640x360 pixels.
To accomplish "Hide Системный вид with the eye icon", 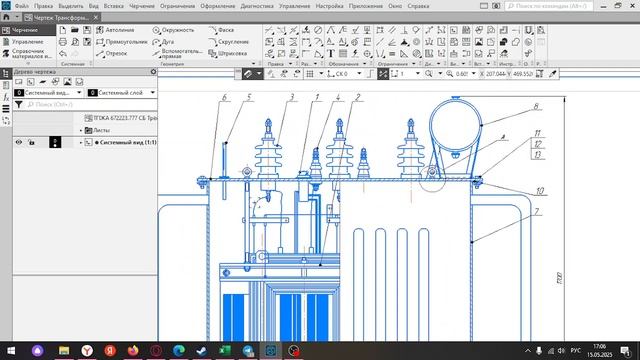I will tap(19, 142).
